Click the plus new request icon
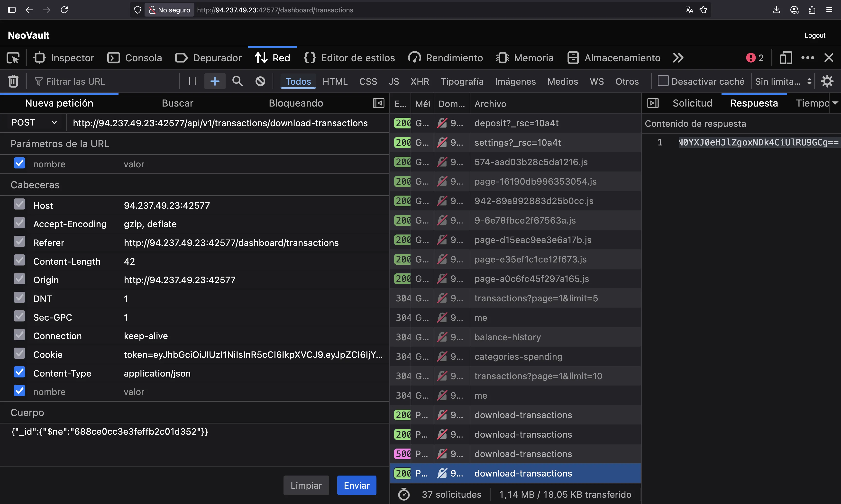This screenshot has height=504, width=841. click(215, 81)
